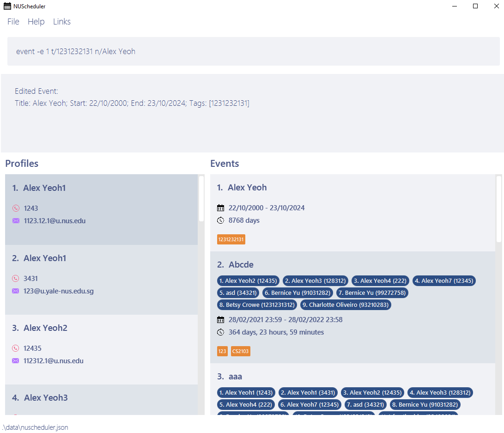
Task: Click chip 2. Alex Yeoh1 (3431) in aaa event
Action: [x=308, y=393]
